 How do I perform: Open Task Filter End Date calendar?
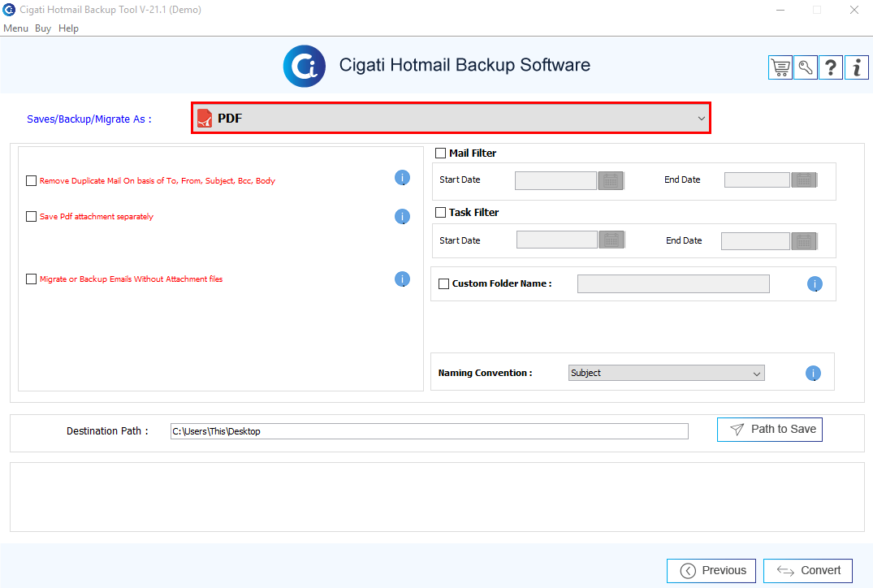[804, 241]
